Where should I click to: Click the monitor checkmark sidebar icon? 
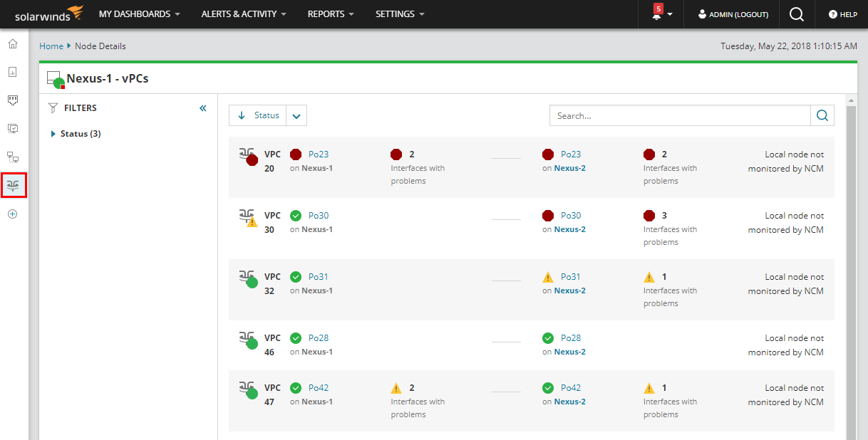tap(12, 129)
